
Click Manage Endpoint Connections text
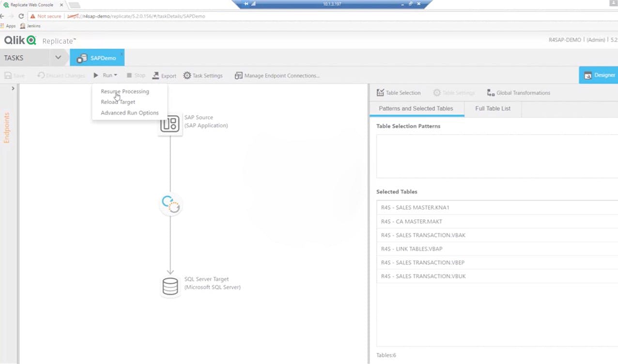282,76
